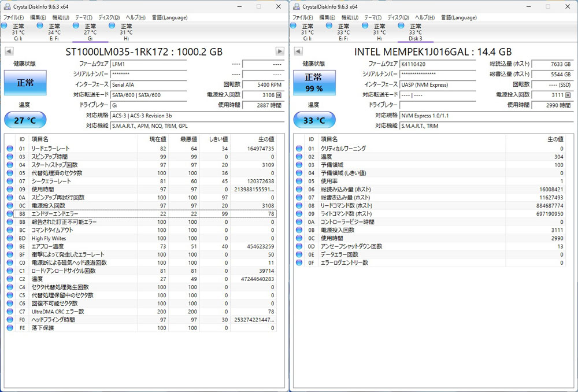The height and width of the screenshot is (392, 578).
Task: Select the 温度 row with raw value 47244640283
Action: (x=140, y=279)
